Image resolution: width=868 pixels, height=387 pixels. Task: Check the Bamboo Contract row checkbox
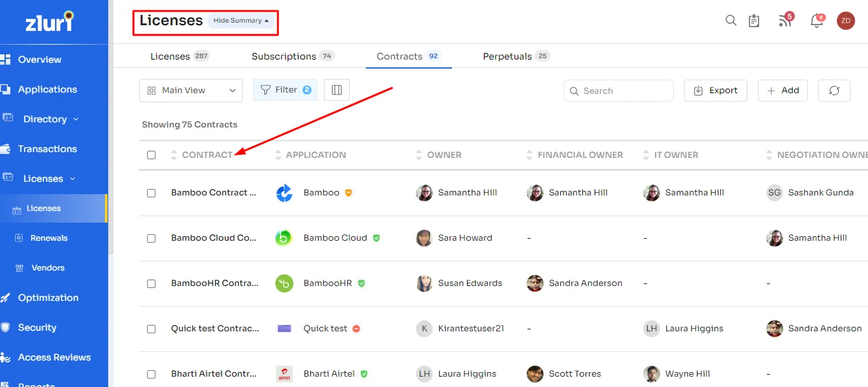click(151, 193)
